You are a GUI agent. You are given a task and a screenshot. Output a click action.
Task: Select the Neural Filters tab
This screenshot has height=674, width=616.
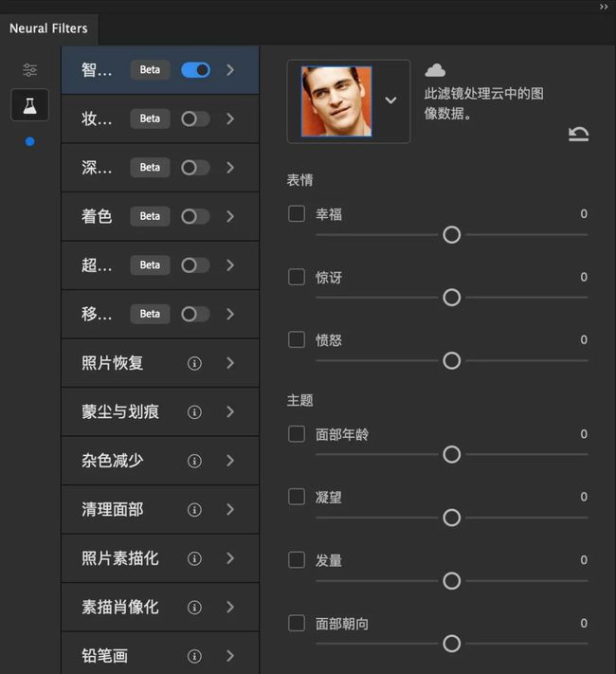(x=48, y=28)
